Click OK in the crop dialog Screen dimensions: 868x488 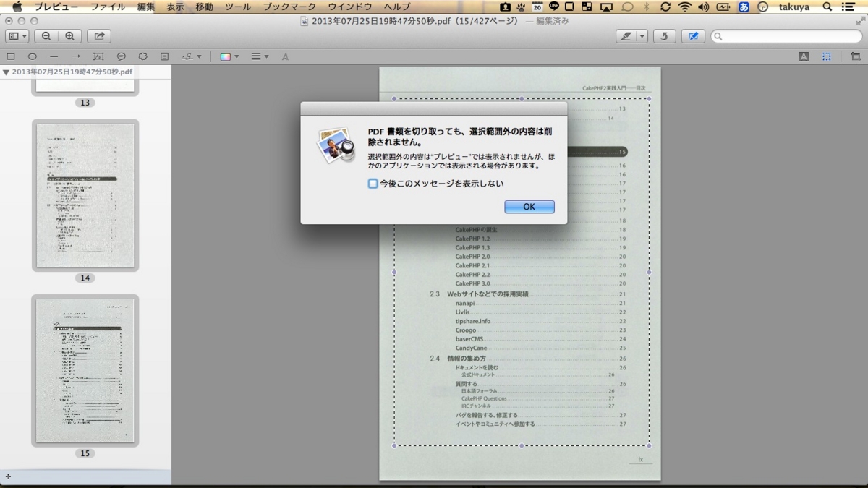pos(529,207)
